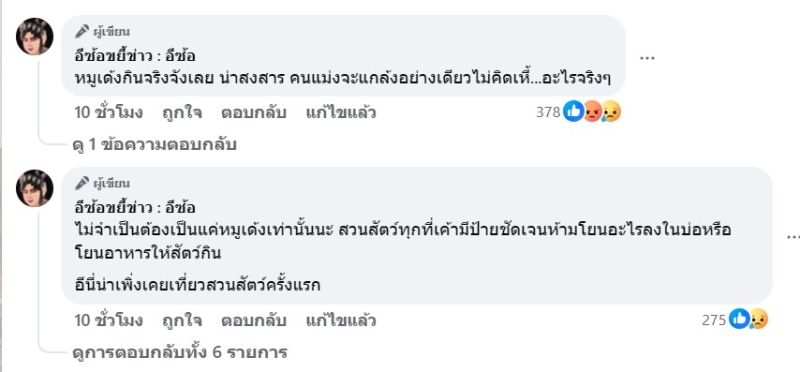Viewport: 800px width, 372px height.
Task: Reply to second comment via 'ตอบกลับ'
Action: point(254,320)
